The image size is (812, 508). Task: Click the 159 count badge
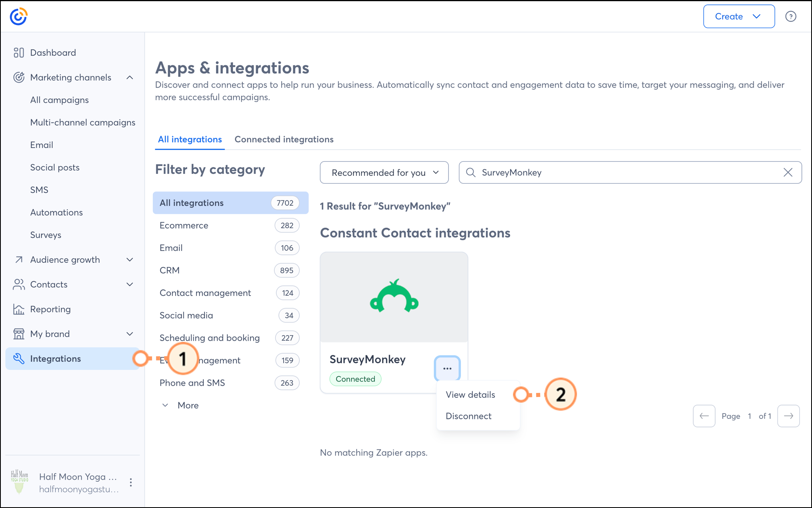click(x=287, y=360)
